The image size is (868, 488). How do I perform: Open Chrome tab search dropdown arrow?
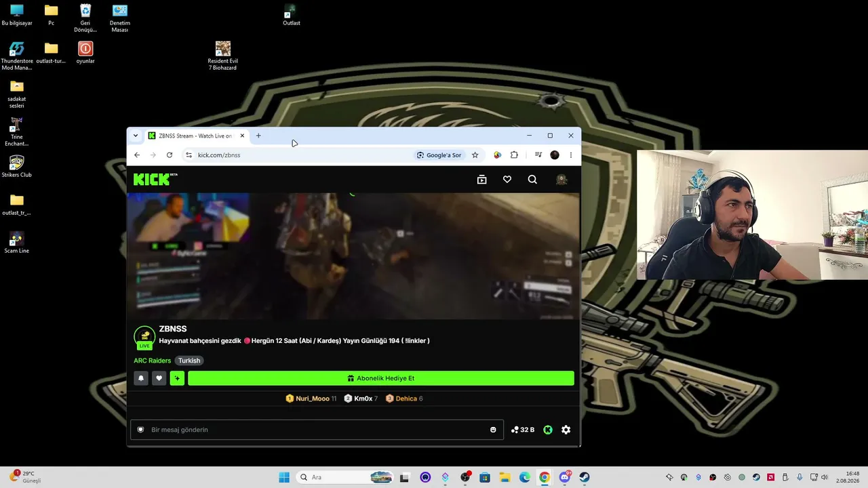136,136
